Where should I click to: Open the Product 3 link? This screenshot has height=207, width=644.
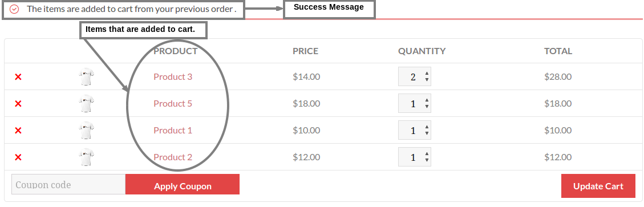173,77
